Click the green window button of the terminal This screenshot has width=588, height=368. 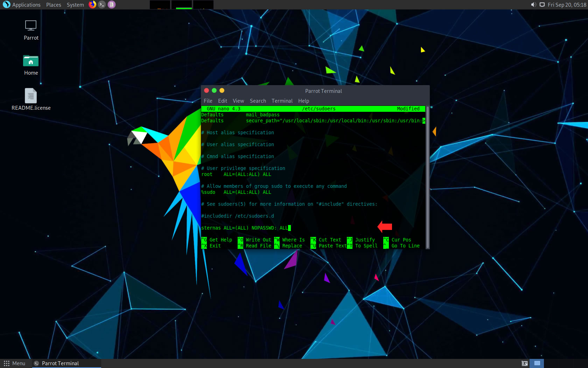point(214,91)
